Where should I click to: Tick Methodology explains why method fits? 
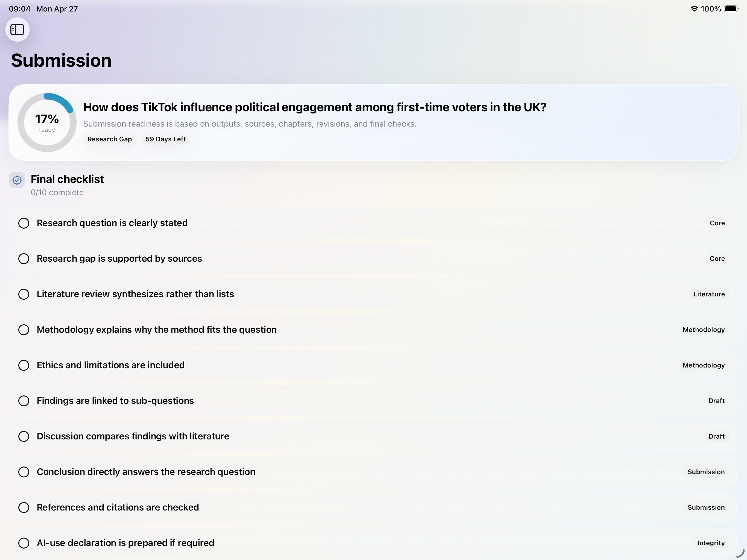coord(24,330)
